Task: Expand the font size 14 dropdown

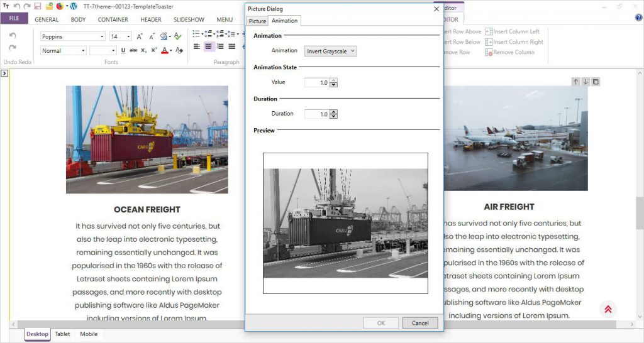Action: [128, 36]
